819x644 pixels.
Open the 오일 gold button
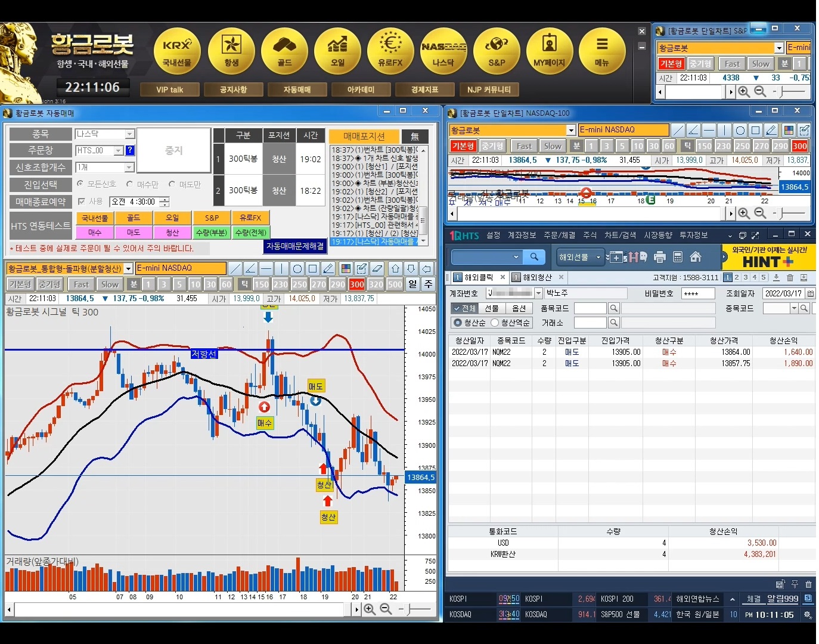point(337,51)
